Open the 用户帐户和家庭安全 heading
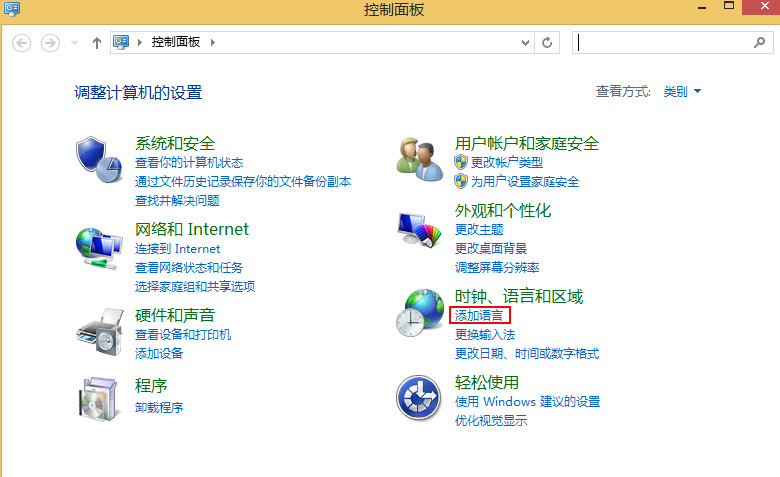The height and width of the screenshot is (477, 780). [527, 143]
